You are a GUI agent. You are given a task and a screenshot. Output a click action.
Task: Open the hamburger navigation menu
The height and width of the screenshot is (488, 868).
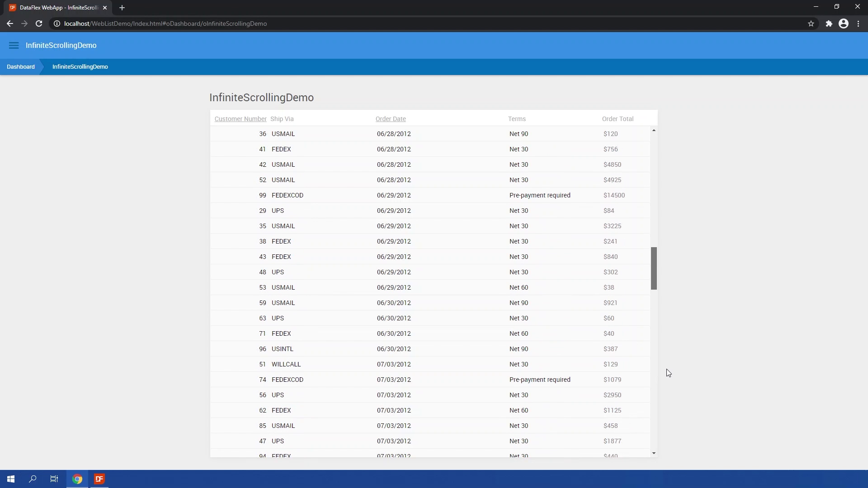14,45
